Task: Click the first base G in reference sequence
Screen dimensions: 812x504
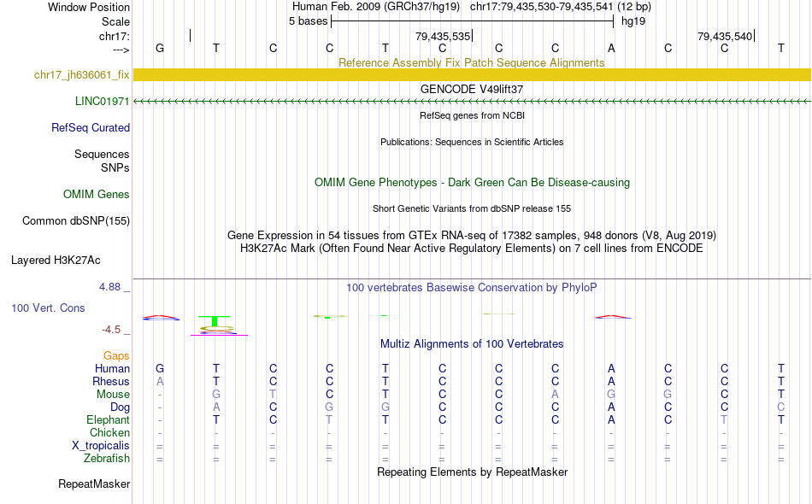Action: tap(160, 48)
